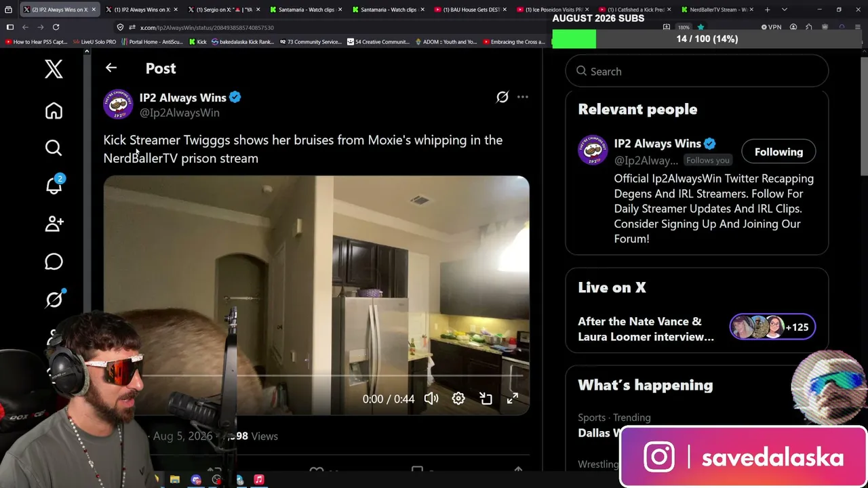Switch to the (2) IP2 Always Wins tab
Image resolution: width=868 pixels, height=488 pixels.
pos(60,9)
